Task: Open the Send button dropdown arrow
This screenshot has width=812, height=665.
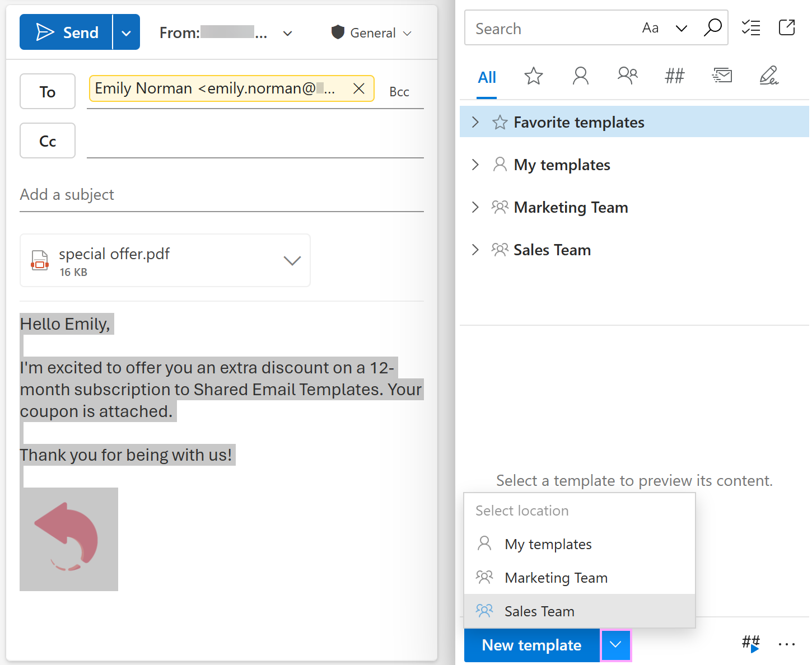Action: 125,32
